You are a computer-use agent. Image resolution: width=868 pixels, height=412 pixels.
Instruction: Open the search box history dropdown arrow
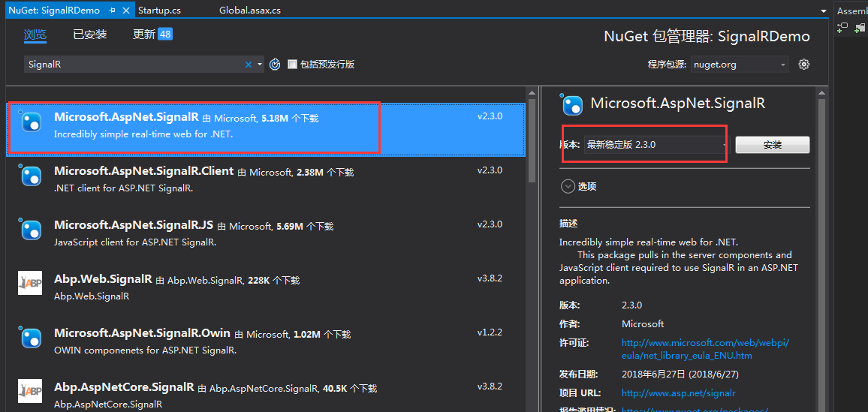pyautogui.click(x=260, y=65)
